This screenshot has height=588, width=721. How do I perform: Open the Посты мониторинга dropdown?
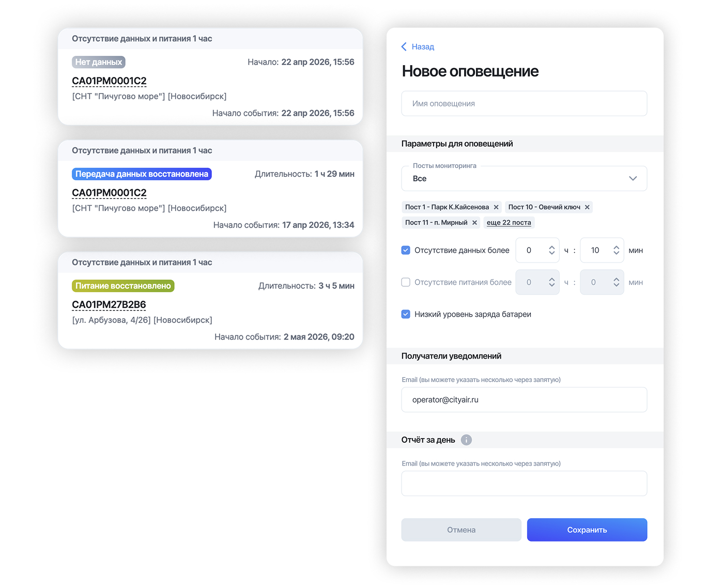[524, 178]
